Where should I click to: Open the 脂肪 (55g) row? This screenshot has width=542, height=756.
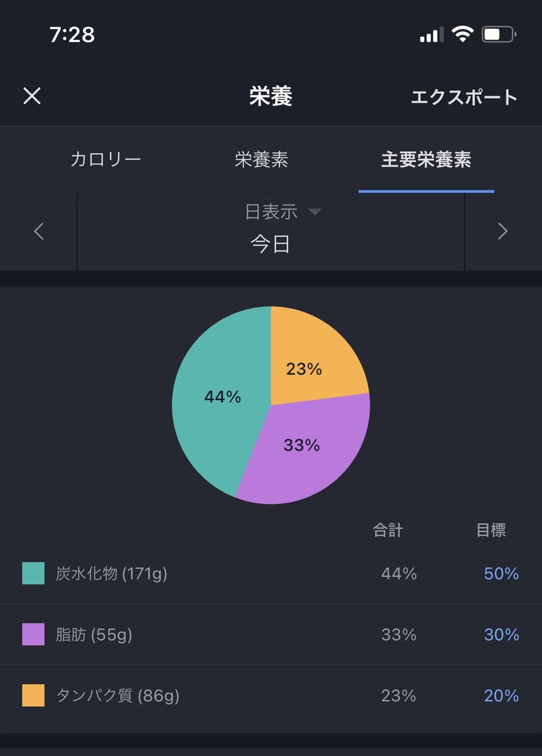tap(271, 634)
